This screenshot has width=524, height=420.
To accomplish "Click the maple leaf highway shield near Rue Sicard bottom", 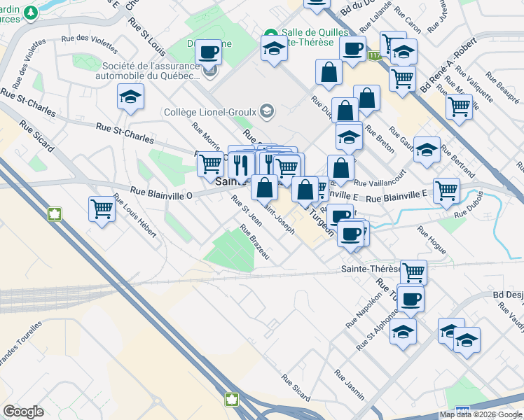I will point(232,400).
